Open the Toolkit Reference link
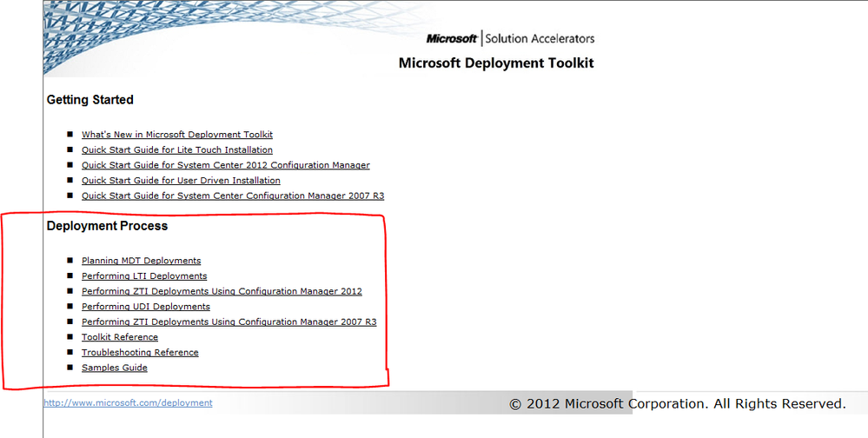The image size is (868, 438). click(120, 337)
